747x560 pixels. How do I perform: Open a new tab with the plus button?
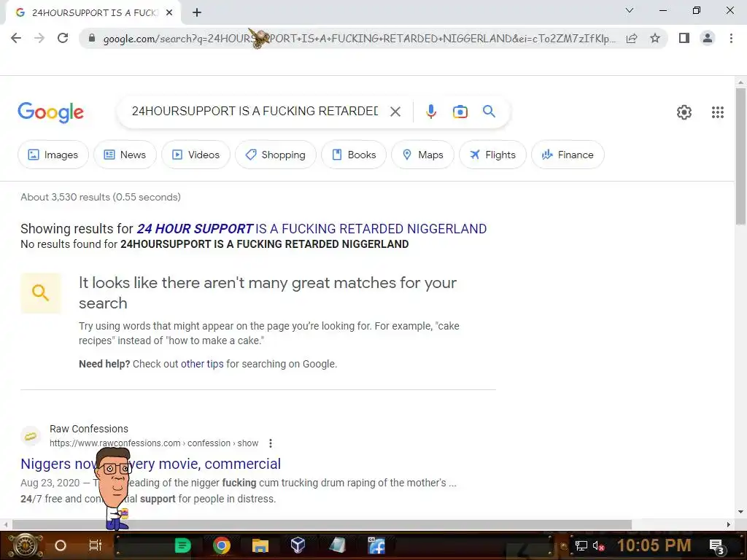[197, 13]
